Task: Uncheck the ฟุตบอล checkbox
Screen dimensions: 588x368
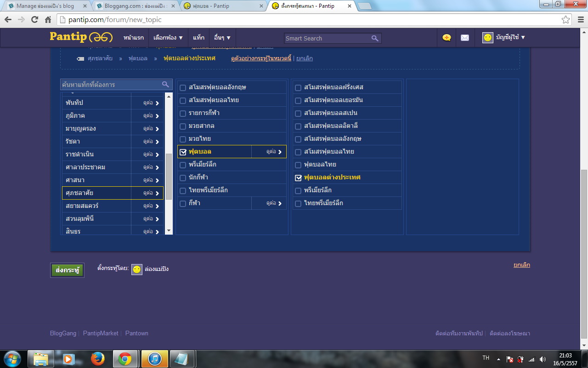Action: click(x=183, y=152)
